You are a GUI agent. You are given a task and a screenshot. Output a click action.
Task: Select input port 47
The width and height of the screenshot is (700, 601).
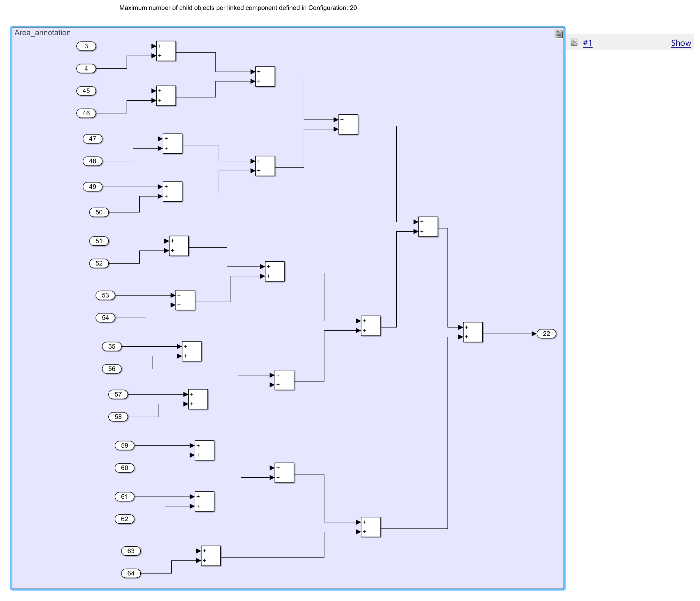point(93,139)
